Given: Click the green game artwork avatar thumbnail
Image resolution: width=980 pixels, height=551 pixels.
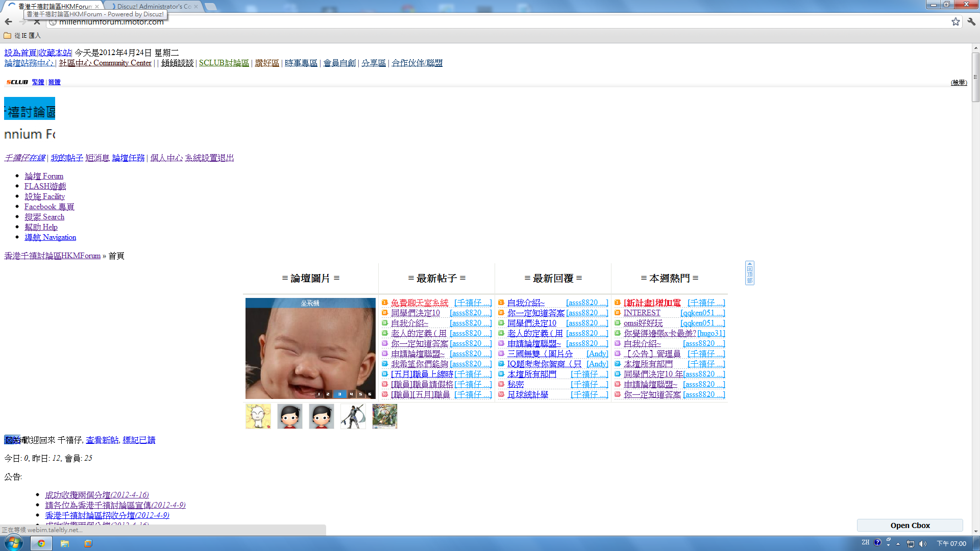Looking at the screenshot, I should tap(385, 416).
